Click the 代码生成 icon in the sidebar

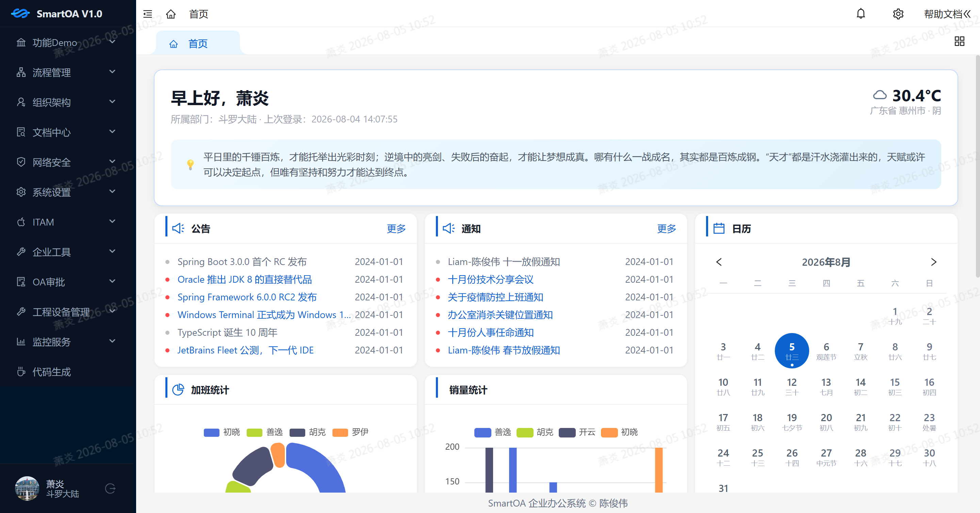click(x=21, y=371)
